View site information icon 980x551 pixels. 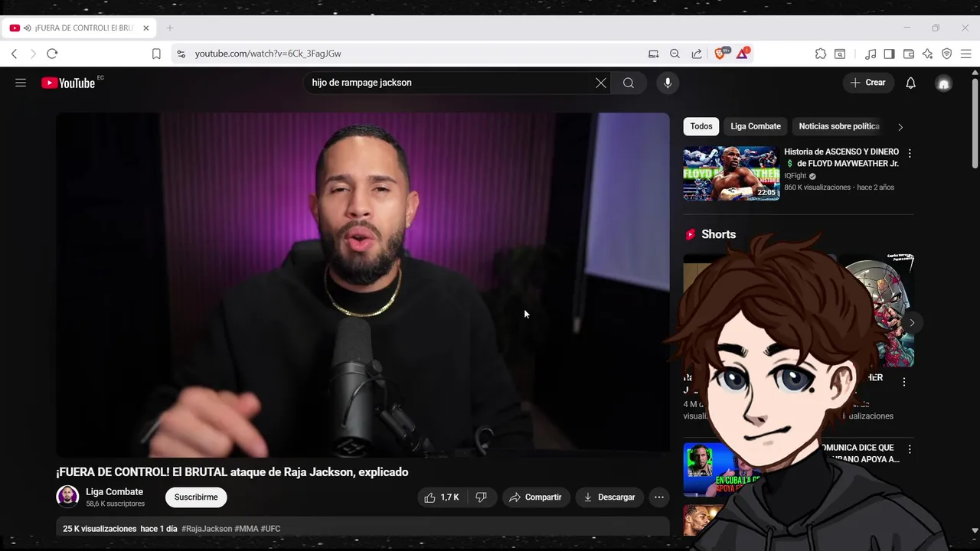point(181,54)
